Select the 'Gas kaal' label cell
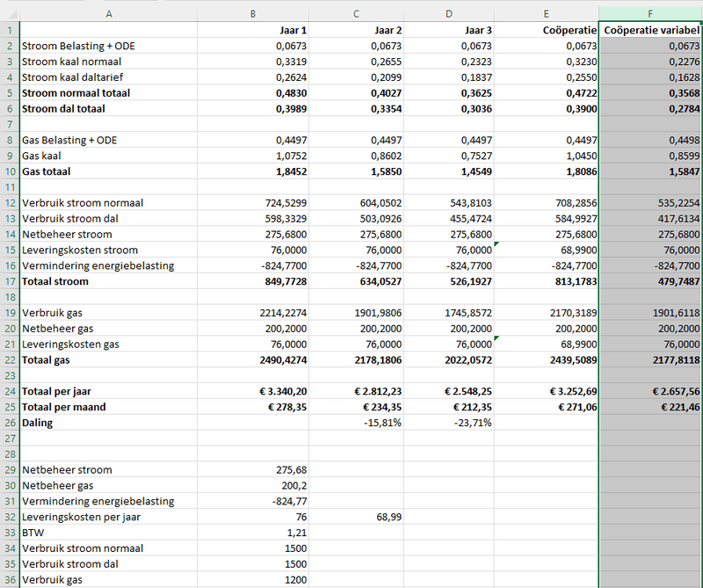 pos(108,156)
